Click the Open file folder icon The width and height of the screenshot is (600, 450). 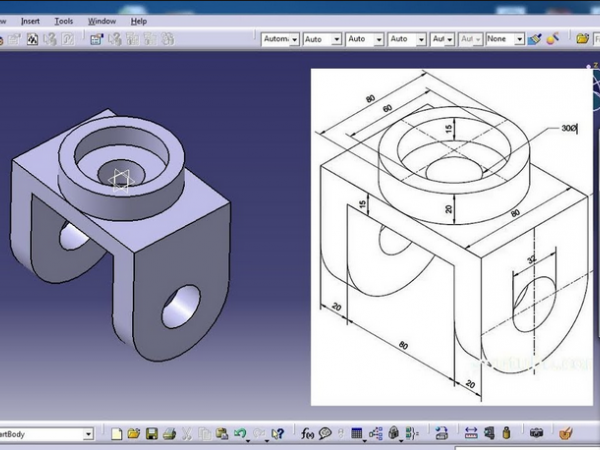click(134, 434)
